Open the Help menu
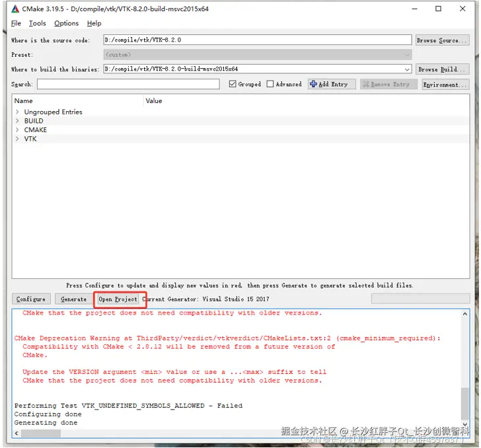This screenshot has width=481, height=448. 94,23
